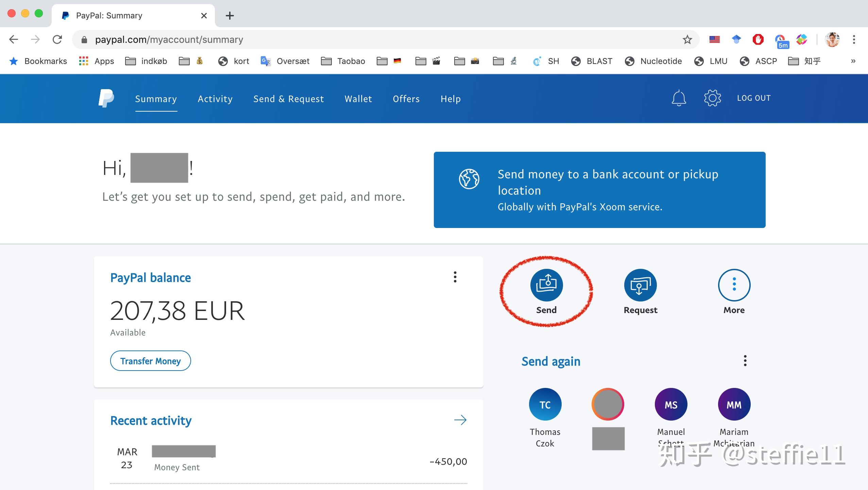Expand Recent activity with arrow
868x490 pixels.
click(460, 420)
